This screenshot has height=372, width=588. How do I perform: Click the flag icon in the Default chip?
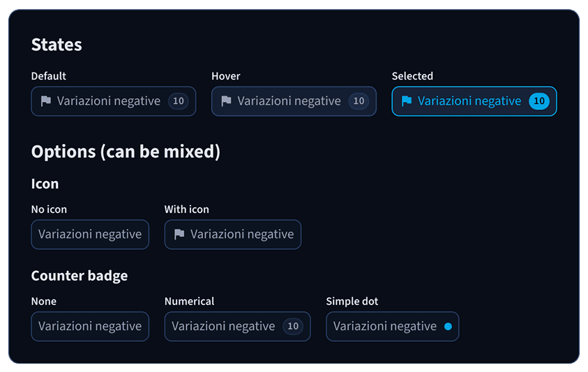point(46,101)
